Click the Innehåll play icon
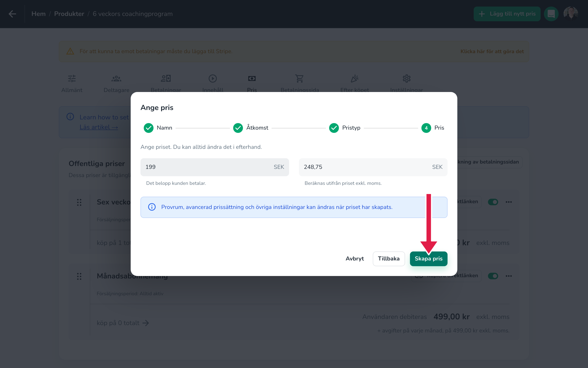The height and width of the screenshot is (368, 588). tap(213, 78)
